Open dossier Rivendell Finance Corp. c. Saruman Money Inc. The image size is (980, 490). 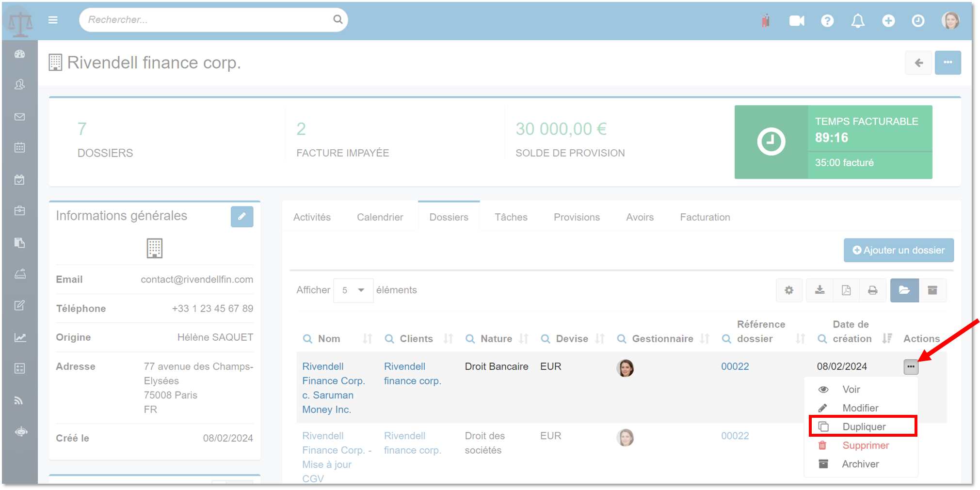tap(334, 388)
